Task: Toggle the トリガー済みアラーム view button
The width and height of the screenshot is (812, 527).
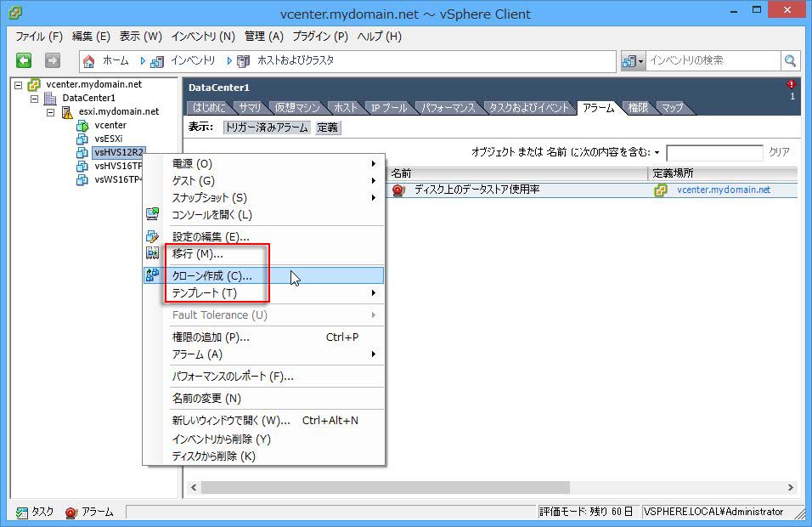Action: click(267, 127)
